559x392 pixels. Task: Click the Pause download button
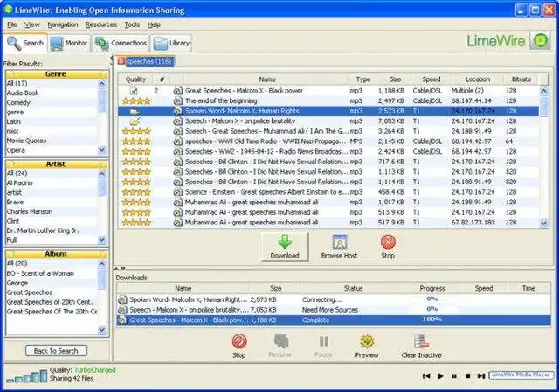click(323, 346)
